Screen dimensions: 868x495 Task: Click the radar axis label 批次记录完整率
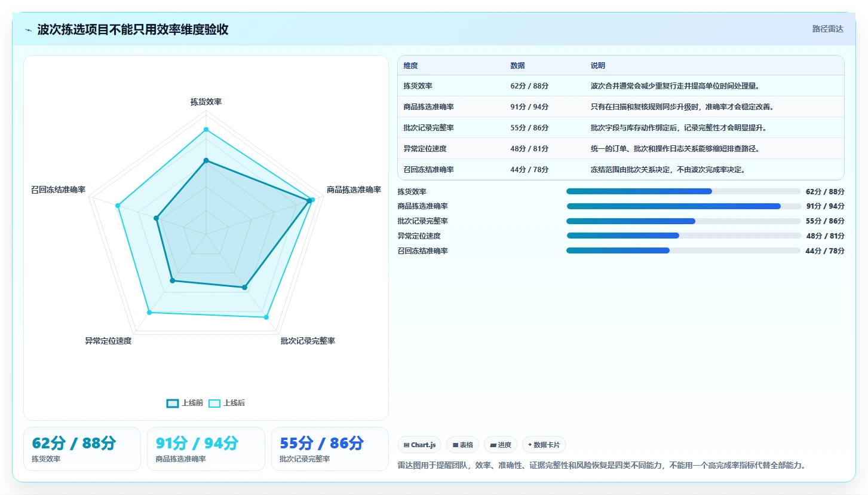pyautogui.click(x=308, y=341)
